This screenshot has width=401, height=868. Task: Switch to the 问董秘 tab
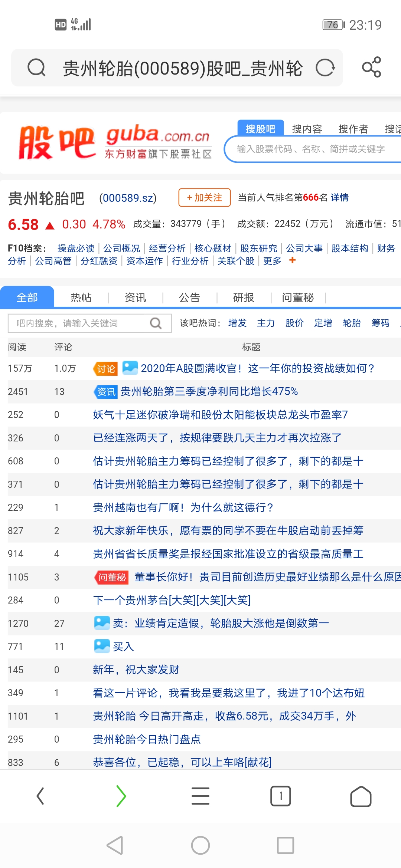[x=298, y=297]
